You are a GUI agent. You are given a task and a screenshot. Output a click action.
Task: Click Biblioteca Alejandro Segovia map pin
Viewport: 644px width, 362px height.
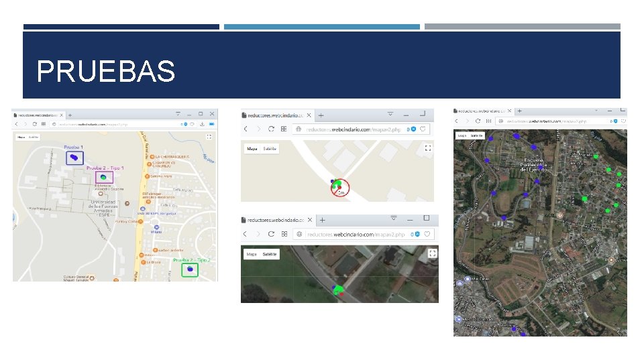(x=100, y=194)
